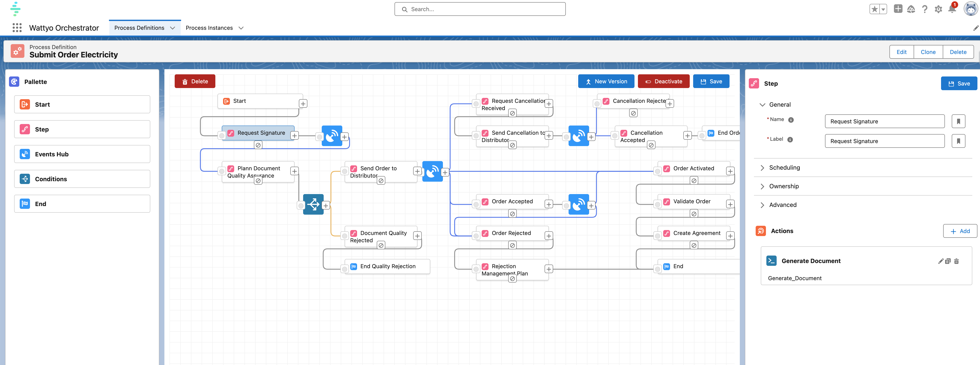Select the Conditions palette item
This screenshot has width=980, height=365.
pyautogui.click(x=82, y=179)
